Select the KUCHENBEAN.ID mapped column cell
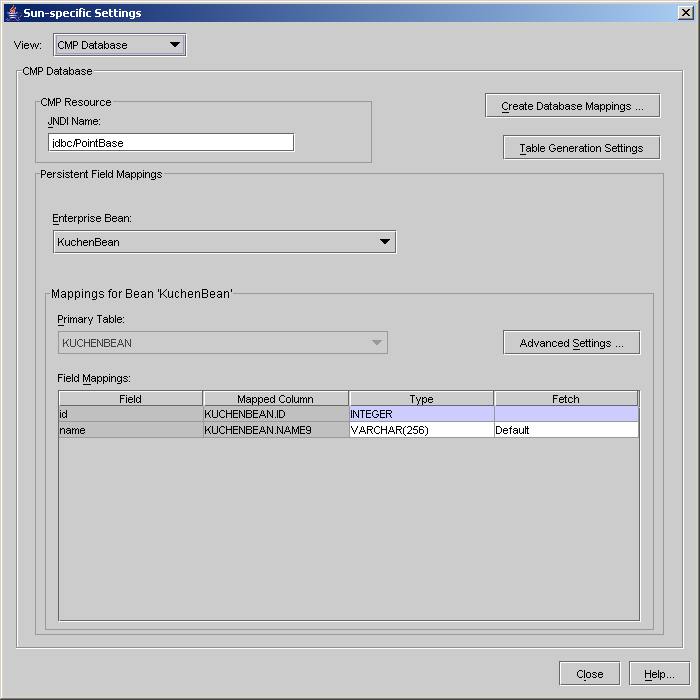 [276, 414]
